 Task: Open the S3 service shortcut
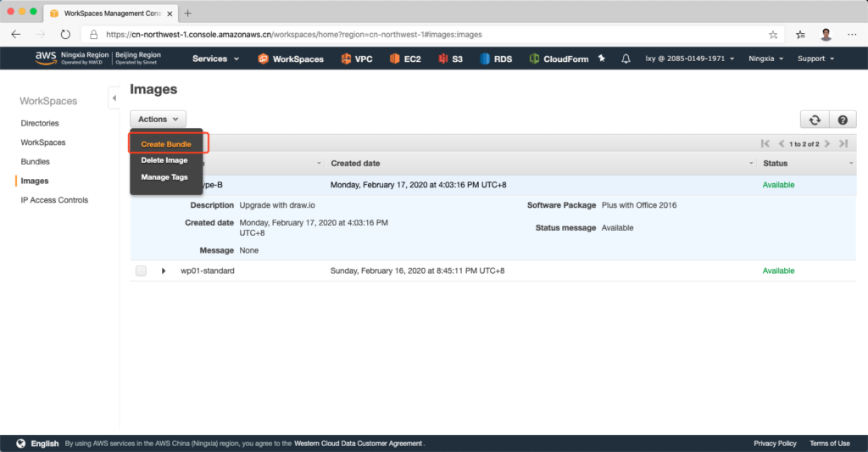(x=451, y=59)
